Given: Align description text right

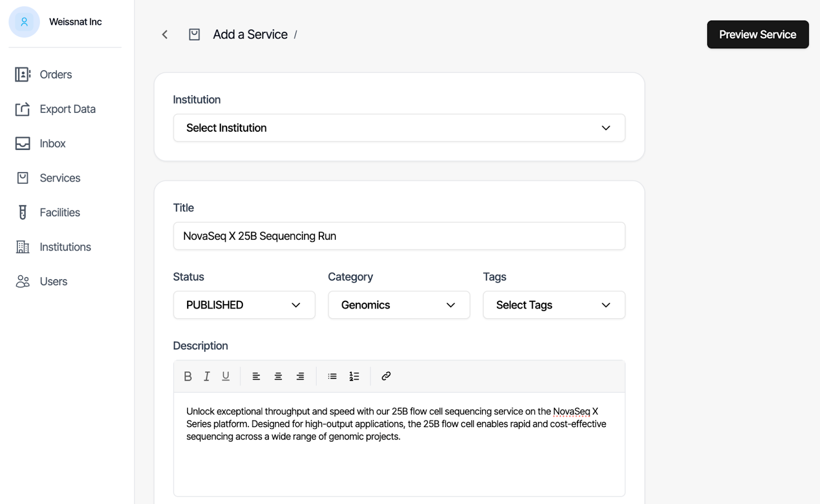Looking at the screenshot, I should tap(300, 376).
